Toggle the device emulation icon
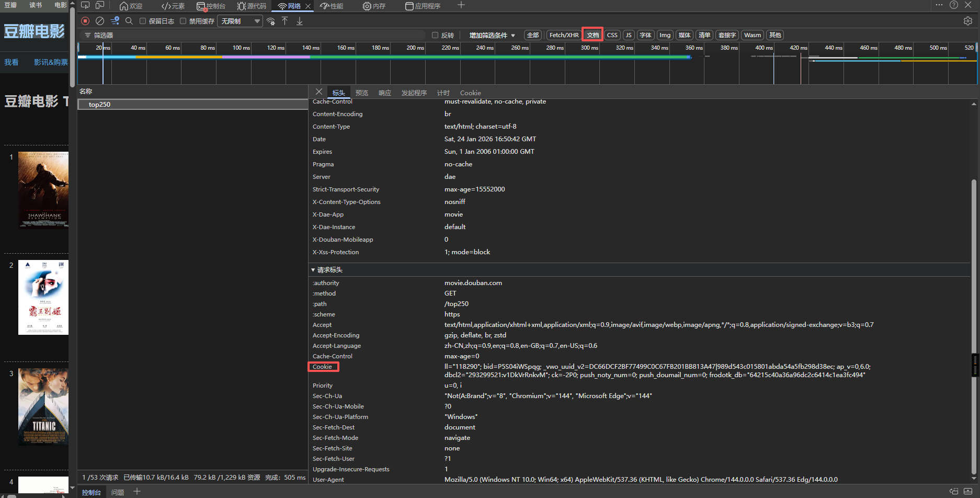The width and height of the screenshot is (980, 498). (x=100, y=6)
